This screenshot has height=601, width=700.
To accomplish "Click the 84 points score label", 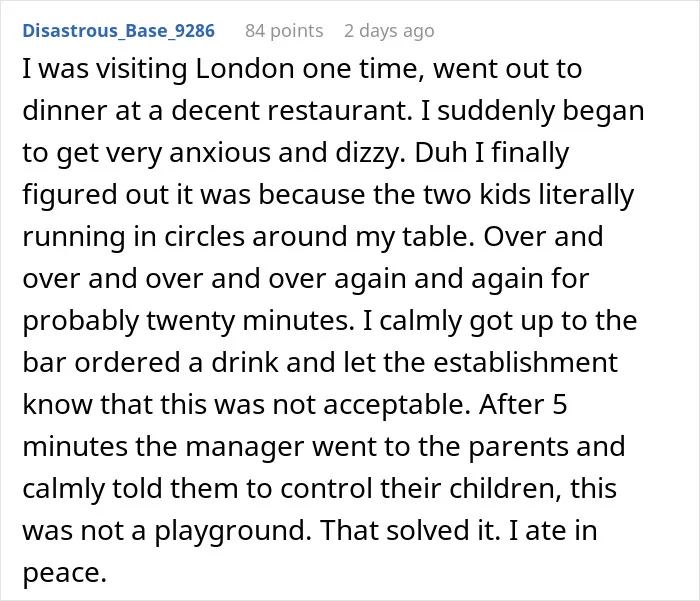I will (x=284, y=31).
